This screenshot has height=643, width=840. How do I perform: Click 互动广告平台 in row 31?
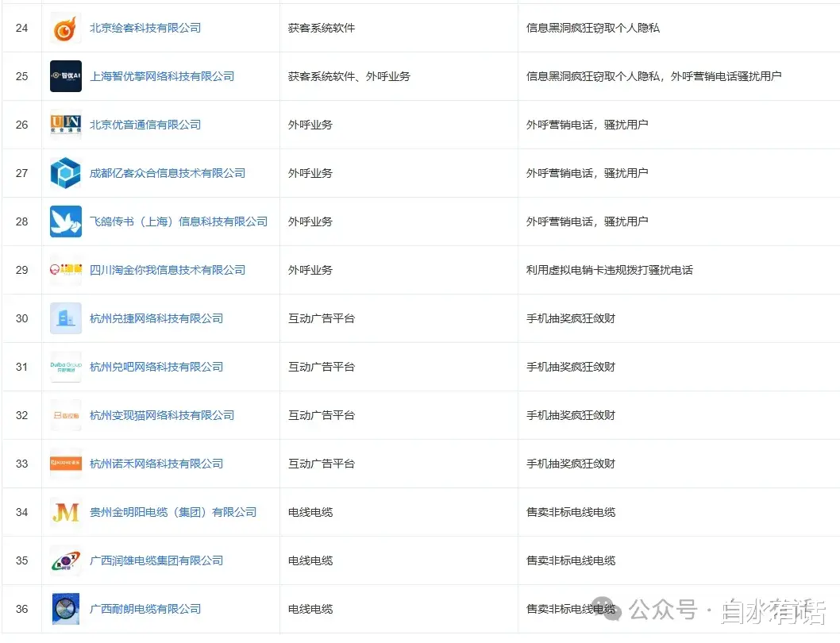(322, 367)
